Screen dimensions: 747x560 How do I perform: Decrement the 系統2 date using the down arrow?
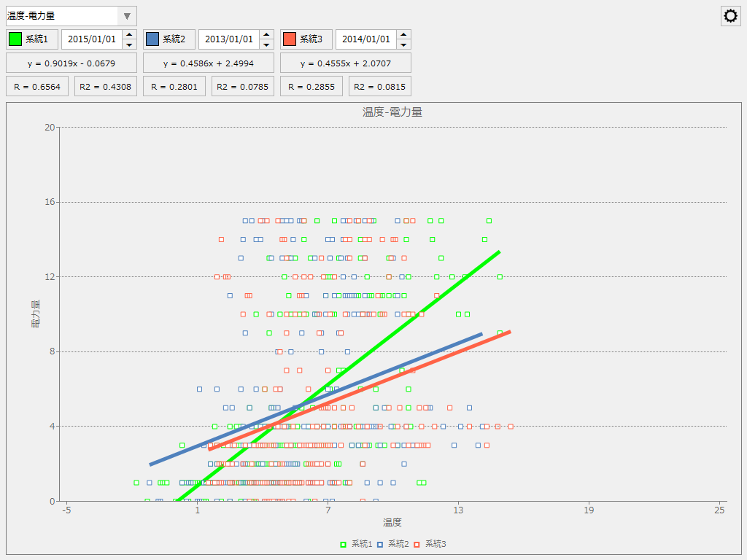click(266, 43)
